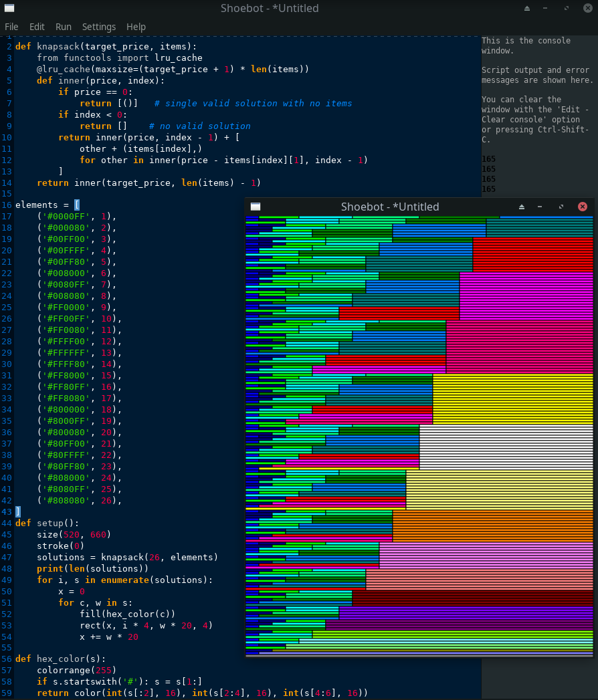598x700 pixels.
Task: Expand the Settings menu
Action: point(99,27)
